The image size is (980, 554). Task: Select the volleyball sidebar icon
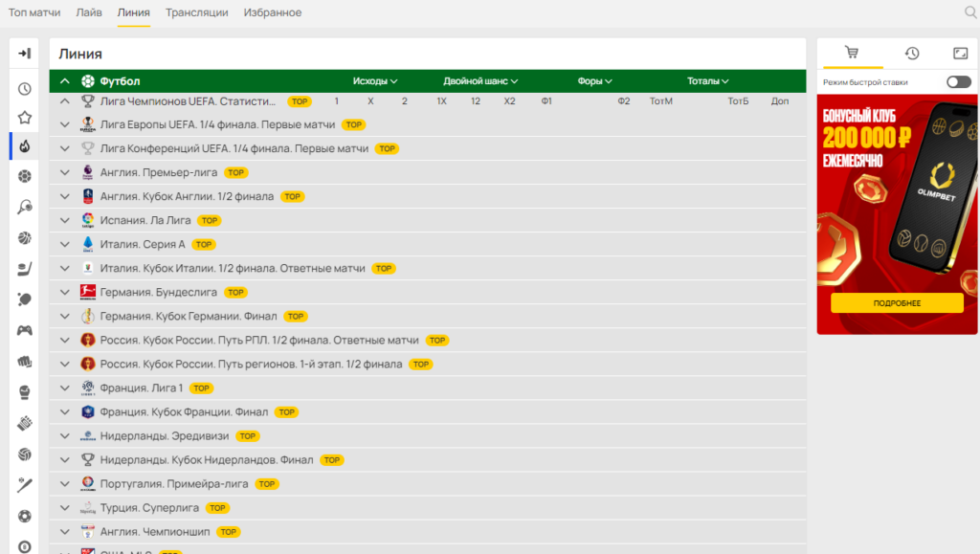tap(24, 454)
